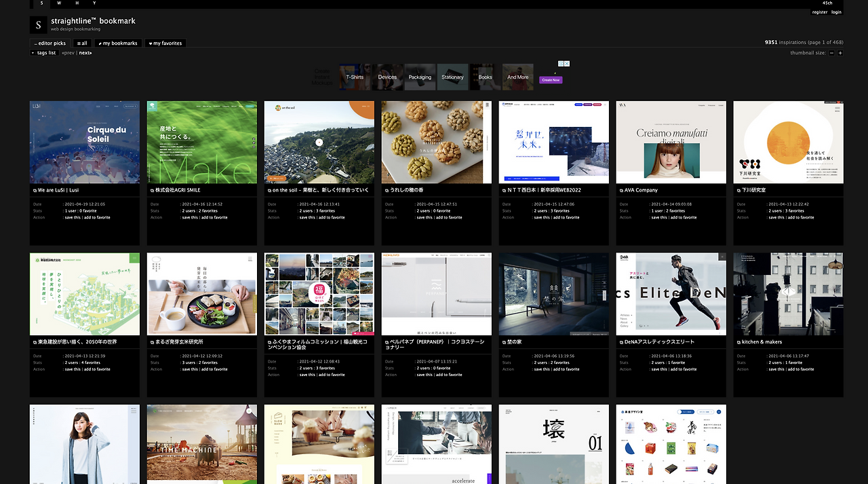Open 東急建設が思い描く、2050年の世界 title link
This screenshot has width=868, height=484.
click(77, 342)
